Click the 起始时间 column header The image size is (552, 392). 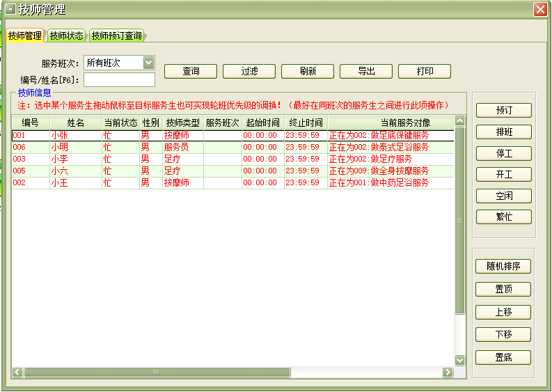(263, 123)
